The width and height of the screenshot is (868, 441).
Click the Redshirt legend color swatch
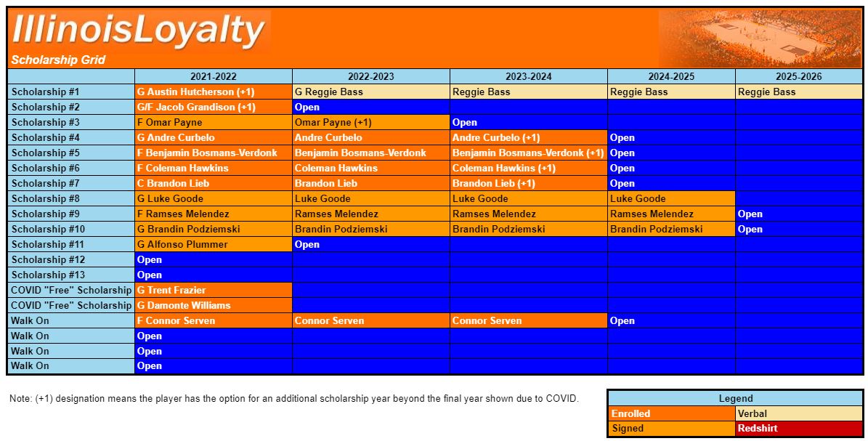click(x=799, y=428)
